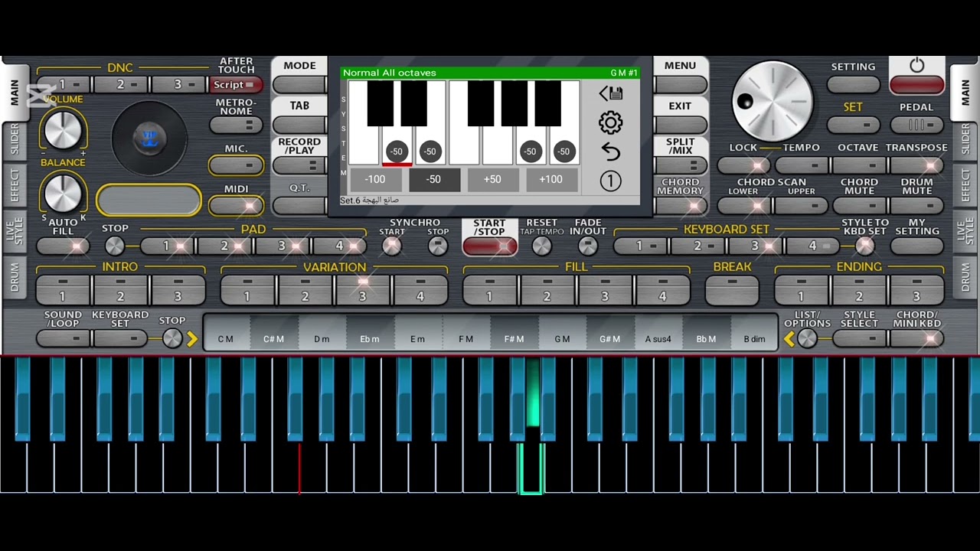Select the +100 tuning value
This screenshot has width=980, height=551.
[550, 180]
